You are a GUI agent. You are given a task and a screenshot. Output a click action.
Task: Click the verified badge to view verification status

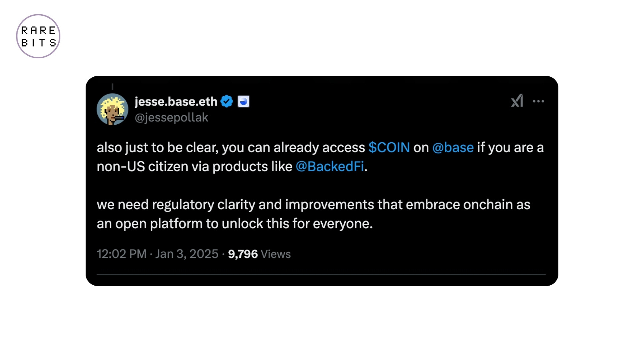pyautogui.click(x=227, y=101)
